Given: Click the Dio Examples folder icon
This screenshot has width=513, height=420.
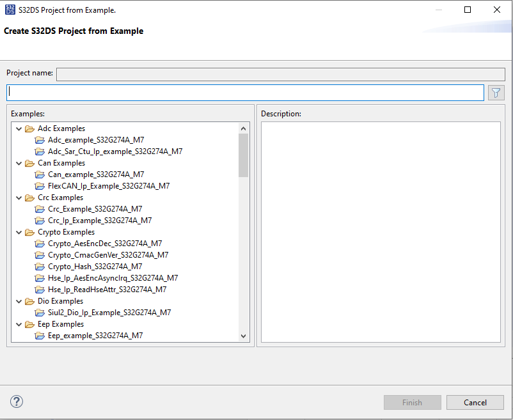Looking at the screenshot, I should tap(30, 301).
